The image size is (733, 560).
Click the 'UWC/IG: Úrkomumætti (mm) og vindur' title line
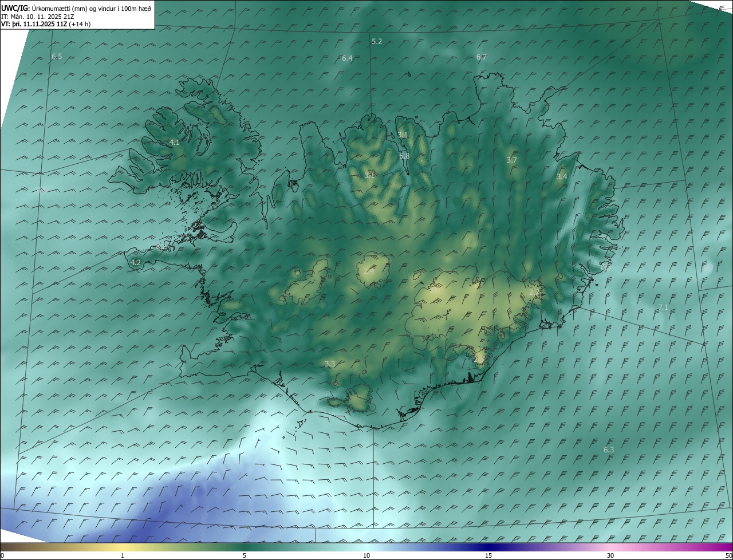tap(76, 9)
